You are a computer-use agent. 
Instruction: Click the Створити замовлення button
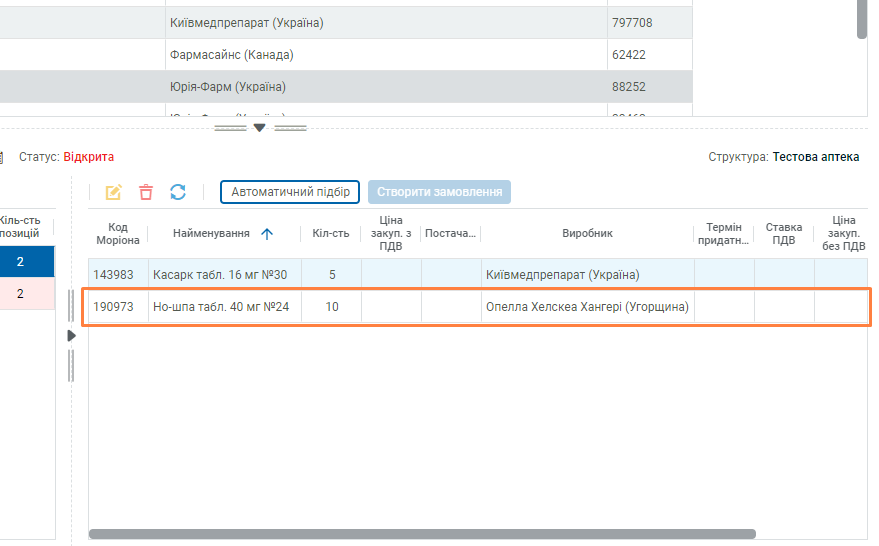pos(439,192)
